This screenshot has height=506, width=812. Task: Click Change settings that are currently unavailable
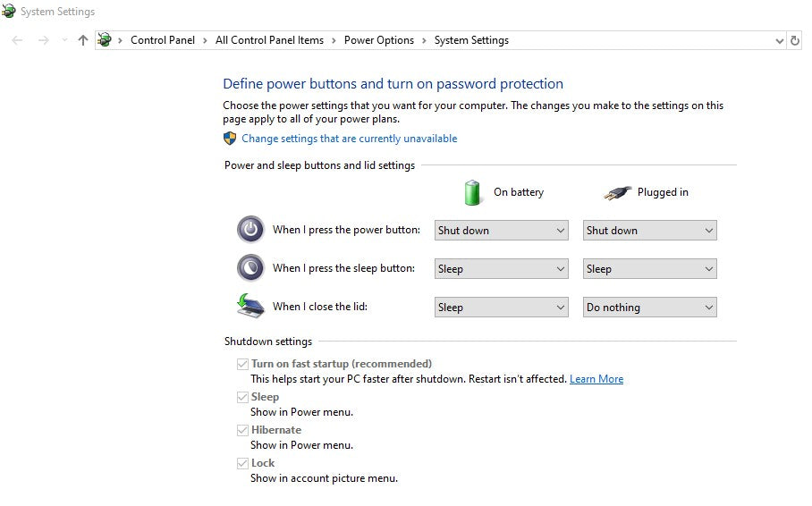click(349, 139)
